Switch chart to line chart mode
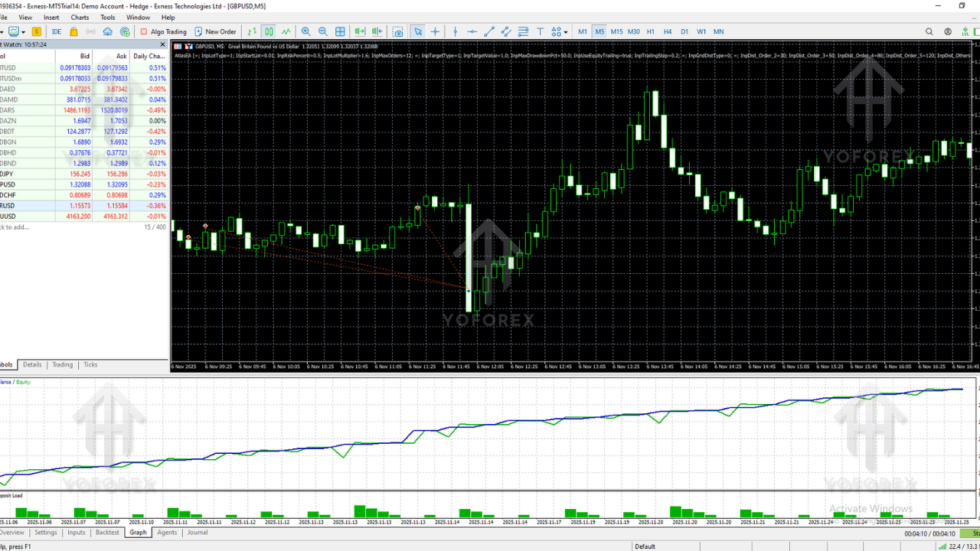This screenshot has width=980, height=551. [286, 31]
